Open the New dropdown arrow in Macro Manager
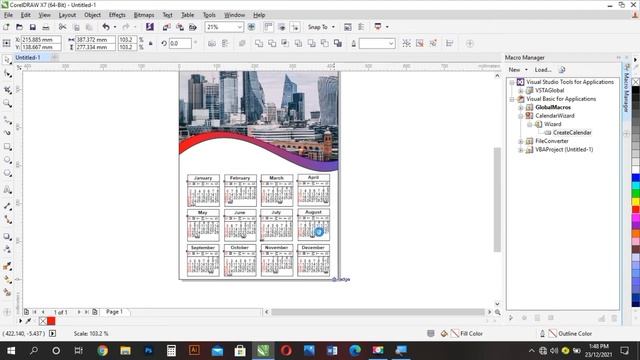The image size is (640, 360). point(526,70)
